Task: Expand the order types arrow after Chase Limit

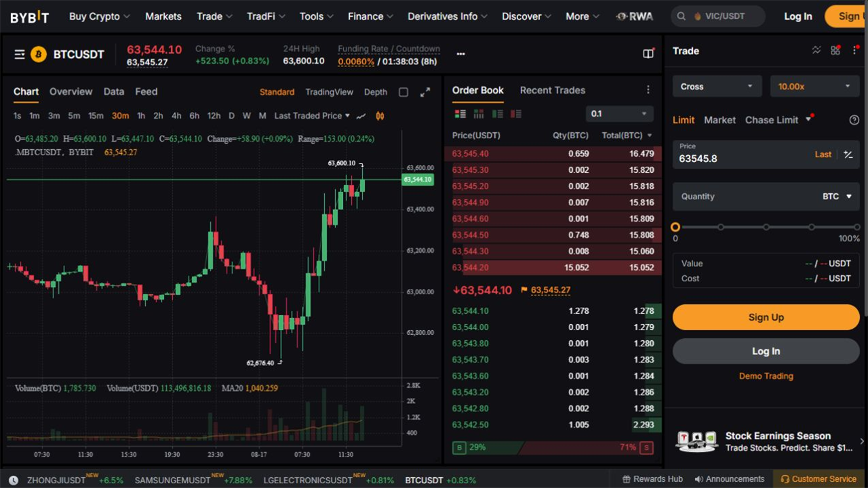Action: coord(808,120)
